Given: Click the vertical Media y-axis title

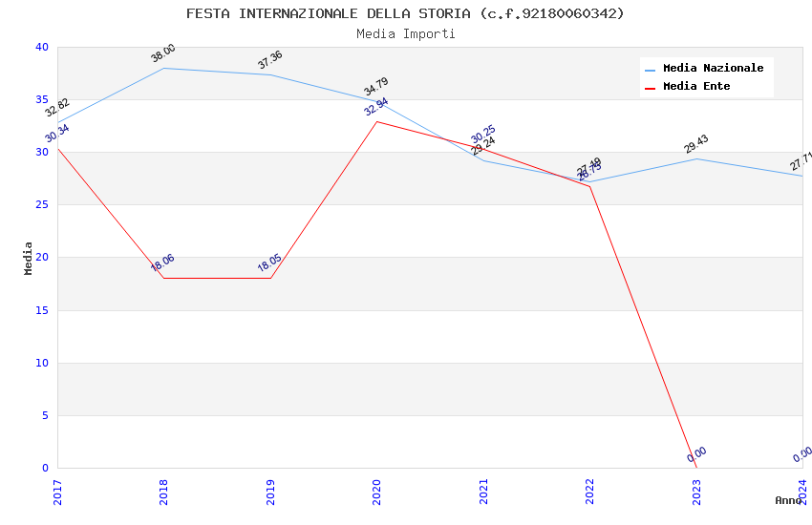Looking at the screenshot, I should pos(29,258).
